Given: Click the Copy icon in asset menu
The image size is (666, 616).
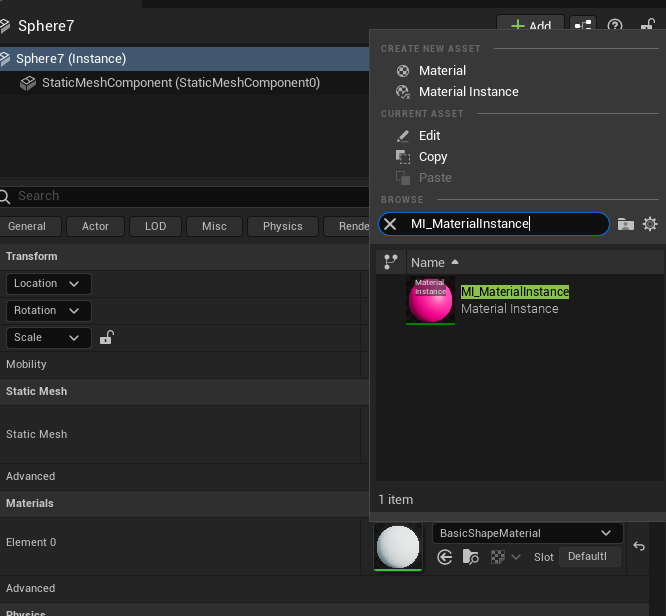Looking at the screenshot, I should pyautogui.click(x=403, y=157).
